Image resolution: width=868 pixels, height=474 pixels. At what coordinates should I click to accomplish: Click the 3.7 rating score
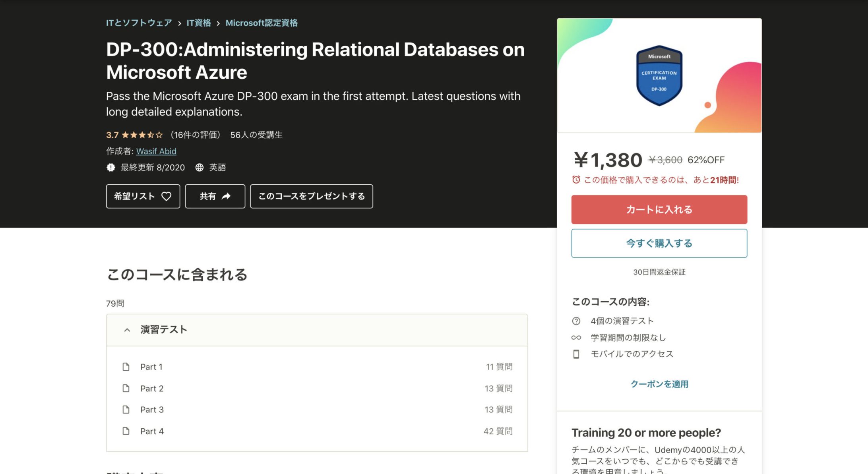pyautogui.click(x=112, y=135)
